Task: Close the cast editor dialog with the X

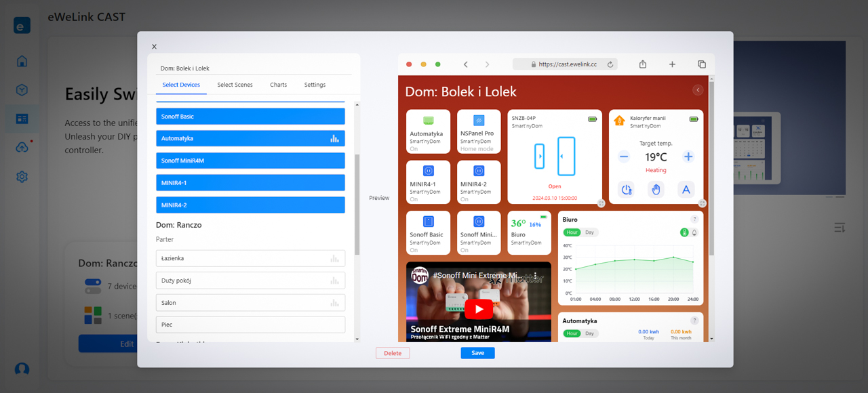Action: tap(154, 47)
